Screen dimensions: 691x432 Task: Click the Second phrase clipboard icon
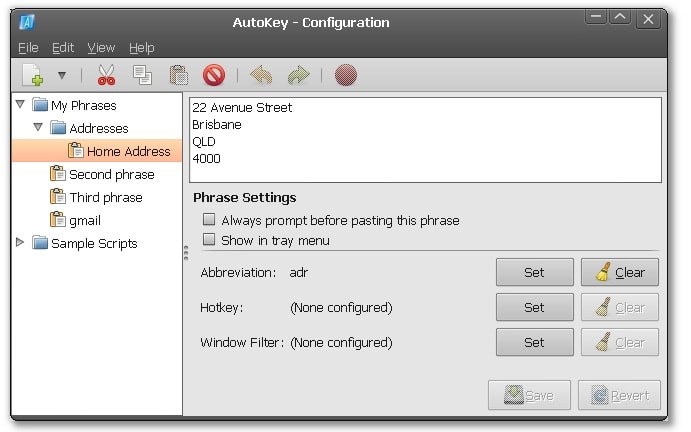point(58,173)
